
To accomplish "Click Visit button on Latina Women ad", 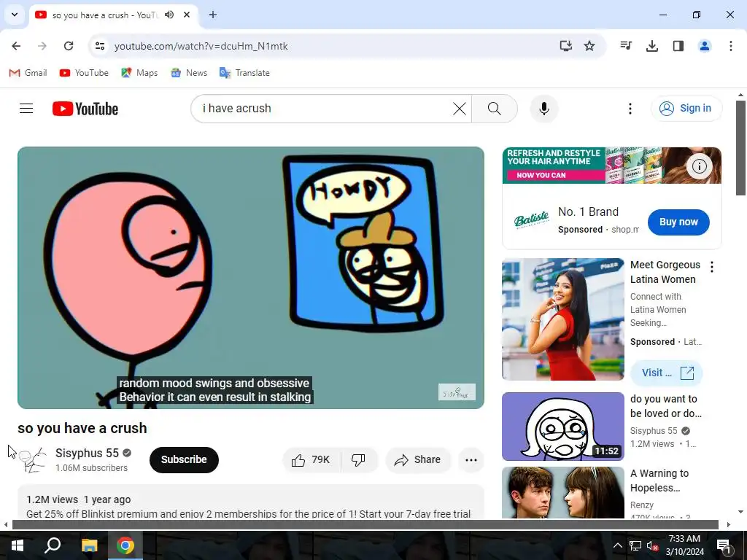I will [667, 373].
